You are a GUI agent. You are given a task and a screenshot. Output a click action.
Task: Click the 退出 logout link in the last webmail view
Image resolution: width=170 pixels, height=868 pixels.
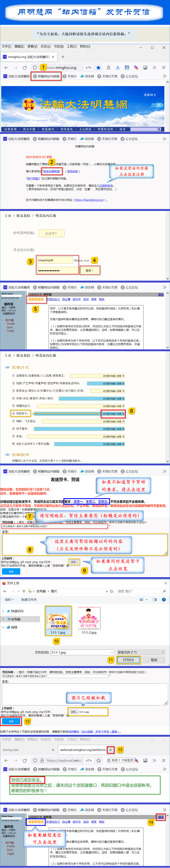161,817
